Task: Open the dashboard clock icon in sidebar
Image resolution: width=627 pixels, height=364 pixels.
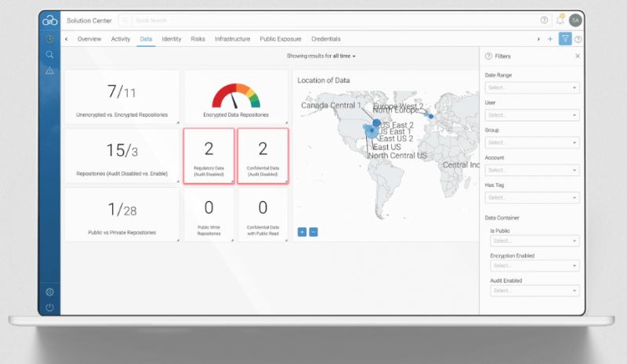Action: pos(49,38)
